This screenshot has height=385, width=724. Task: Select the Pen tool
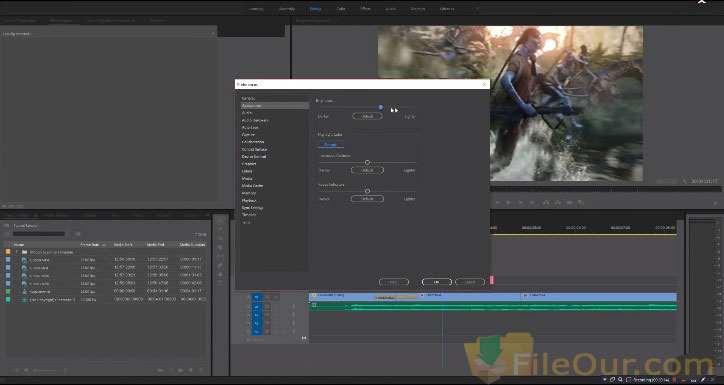tap(220, 265)
